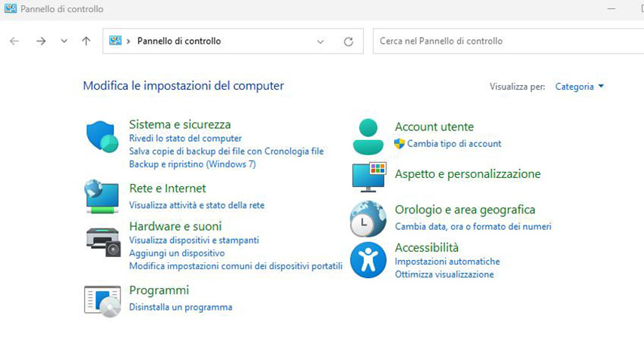The height and width of the screenshot is (352, 644).
Task: Click Pannello di controllo breadcrumb in address bar
Action: [x=179, y=41]
